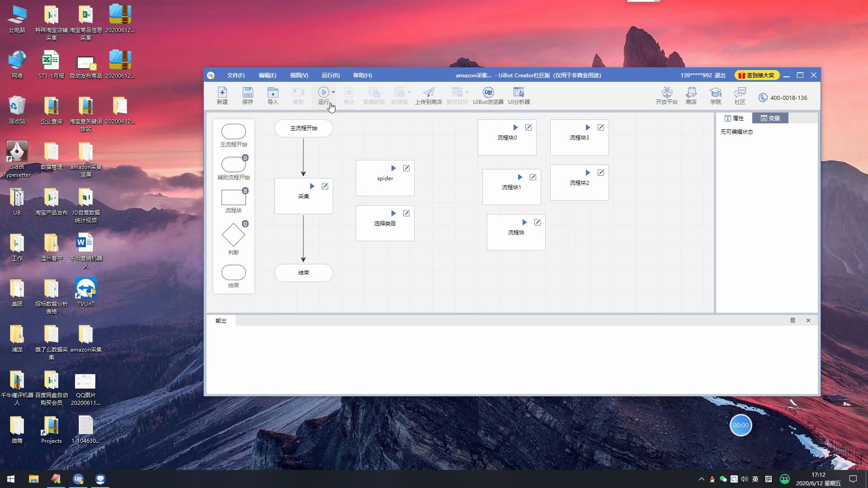The height and width of the screenshot is (488, 868).
Task: Expand the 运行 dropdown arrow
Action: pos(334,92)
